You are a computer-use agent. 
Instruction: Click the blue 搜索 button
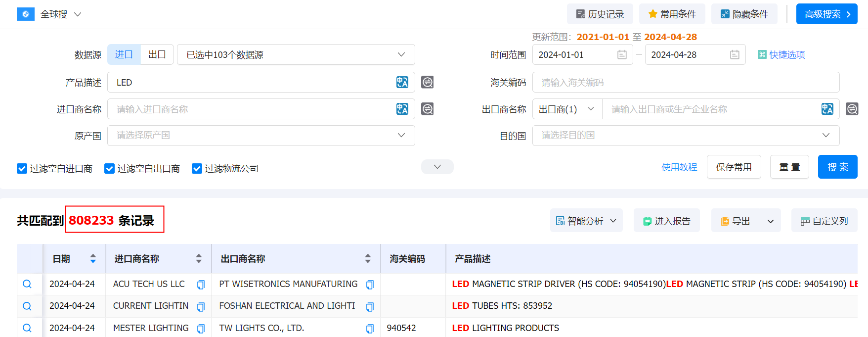[x=837, y=167]
